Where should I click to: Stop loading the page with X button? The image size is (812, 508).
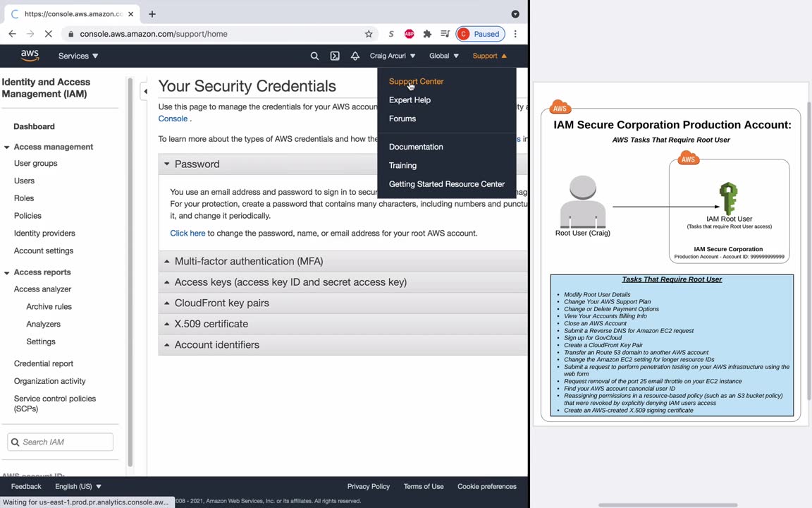click(x=48, y=34)
